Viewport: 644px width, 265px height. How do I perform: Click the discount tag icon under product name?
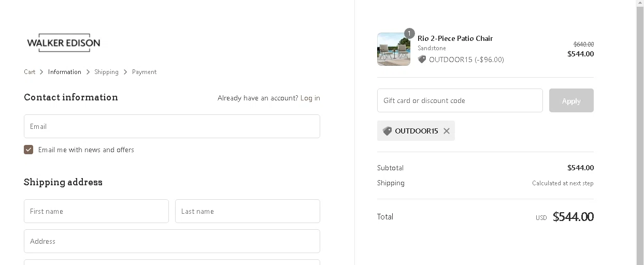[x=422, y=60]
